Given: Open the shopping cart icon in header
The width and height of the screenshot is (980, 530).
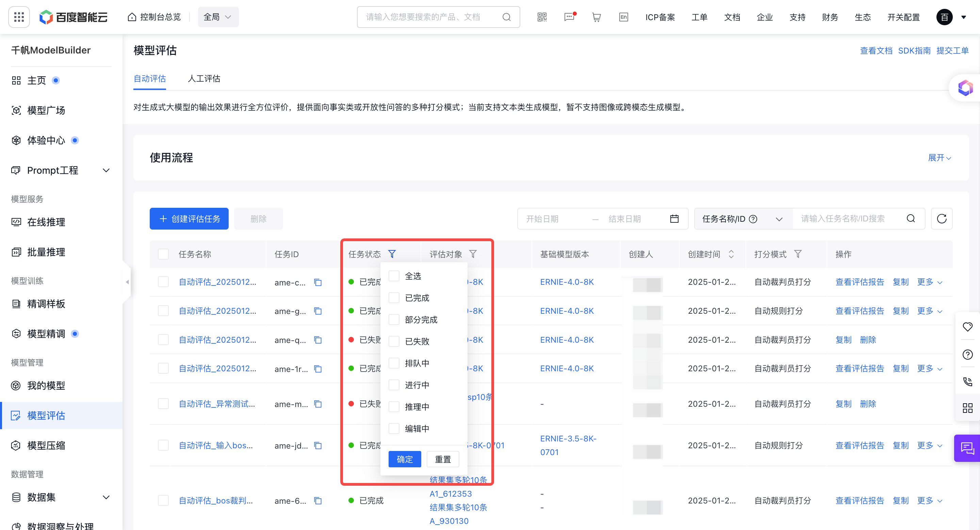Looking at the screenshot, I should tap(596, 17).
